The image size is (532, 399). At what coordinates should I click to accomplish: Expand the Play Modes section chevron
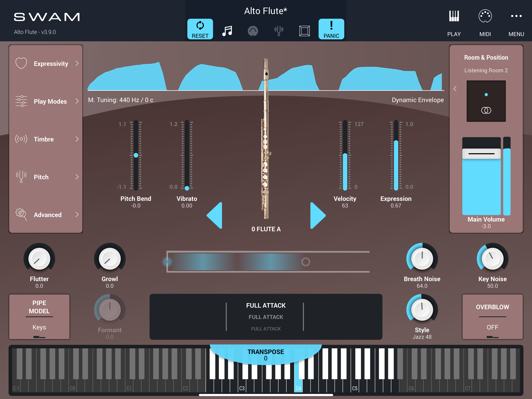(77, 101)
